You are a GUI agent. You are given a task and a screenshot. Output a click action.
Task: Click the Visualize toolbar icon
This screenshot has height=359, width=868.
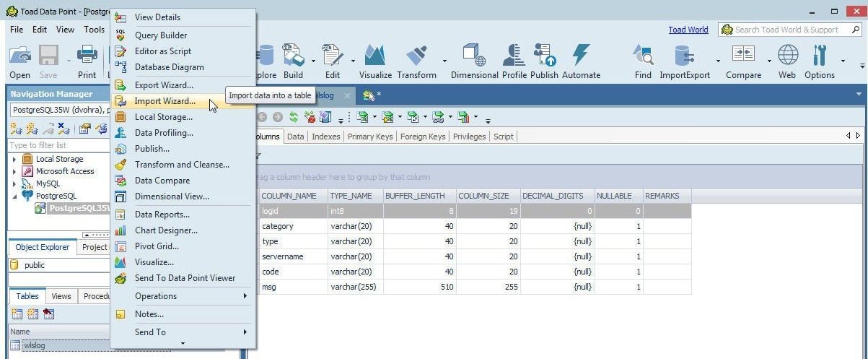(375, 61)
